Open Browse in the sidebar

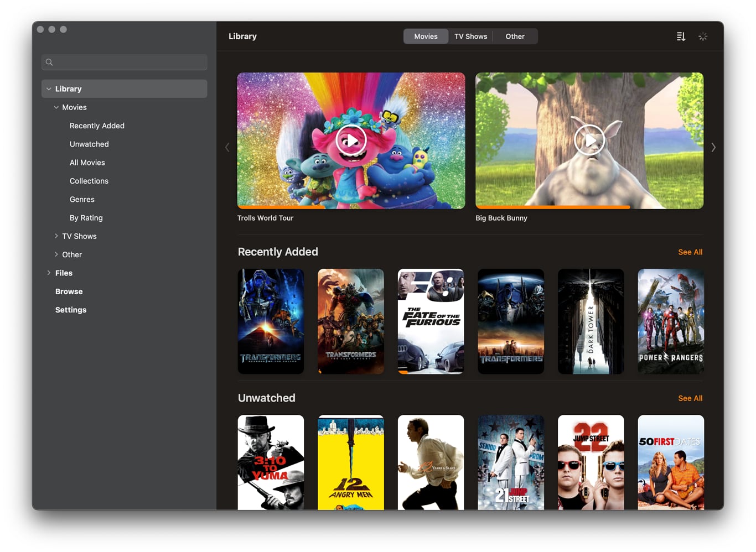tap(69, 291)
